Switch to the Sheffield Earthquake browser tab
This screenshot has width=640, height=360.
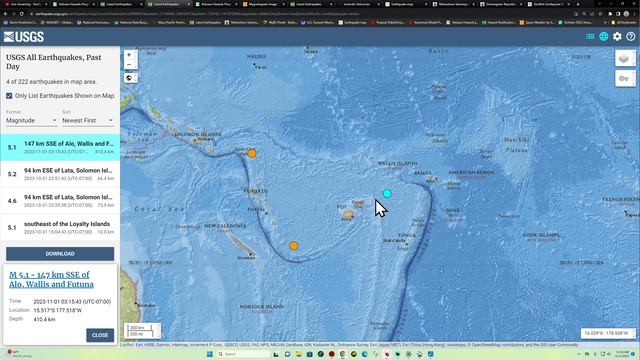pyautogui.click(x=548, y=4)
